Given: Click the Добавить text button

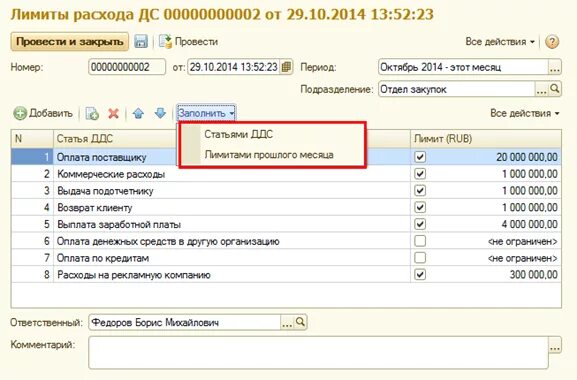Looking at the screenshot, I should click(x=51, y=113).
